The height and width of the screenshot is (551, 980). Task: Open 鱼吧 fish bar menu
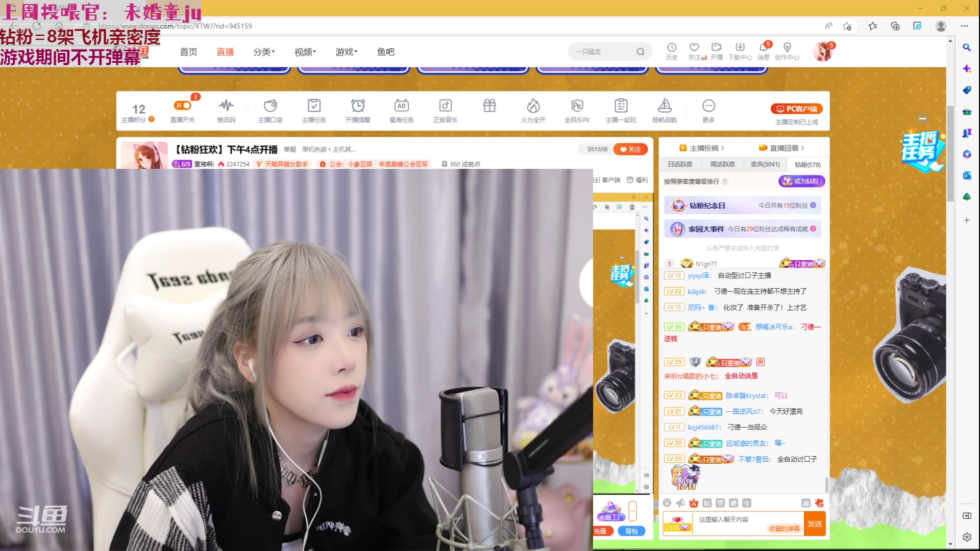(385, 52)
